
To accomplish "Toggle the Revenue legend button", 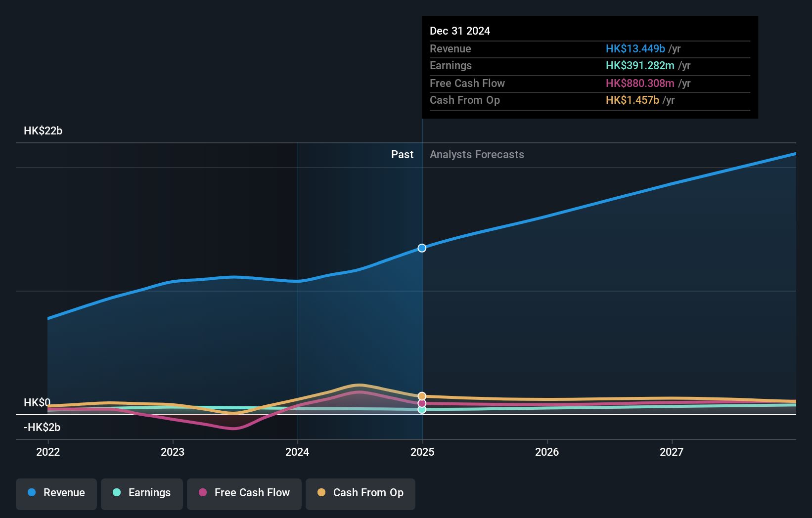I will click(56, 494).
